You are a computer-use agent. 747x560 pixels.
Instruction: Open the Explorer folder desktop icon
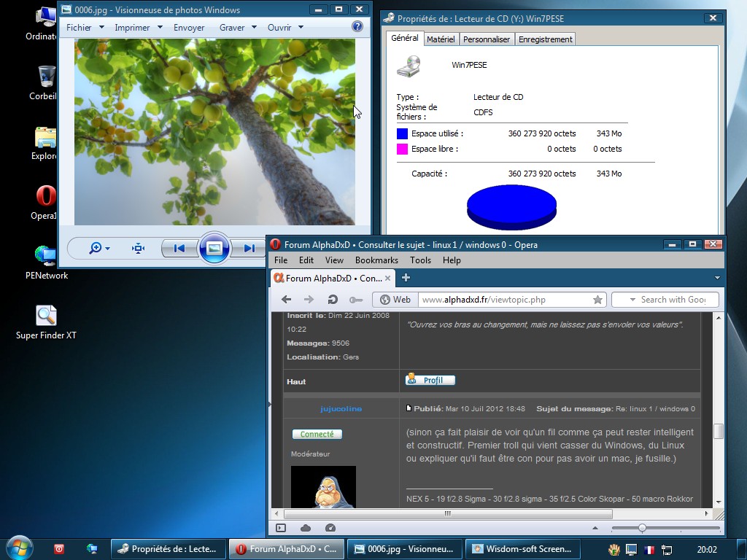click(x=44, y=143)
